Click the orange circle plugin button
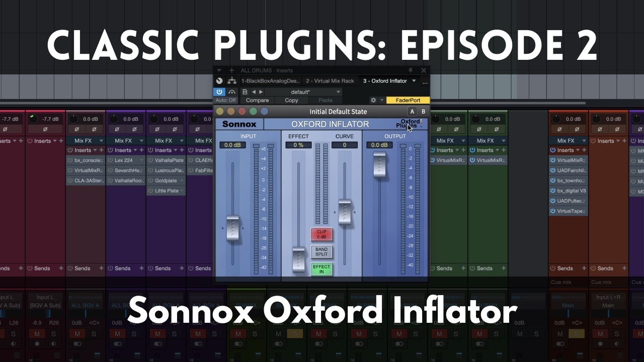The height and width of the screenshot is (362, 644). 231,112
